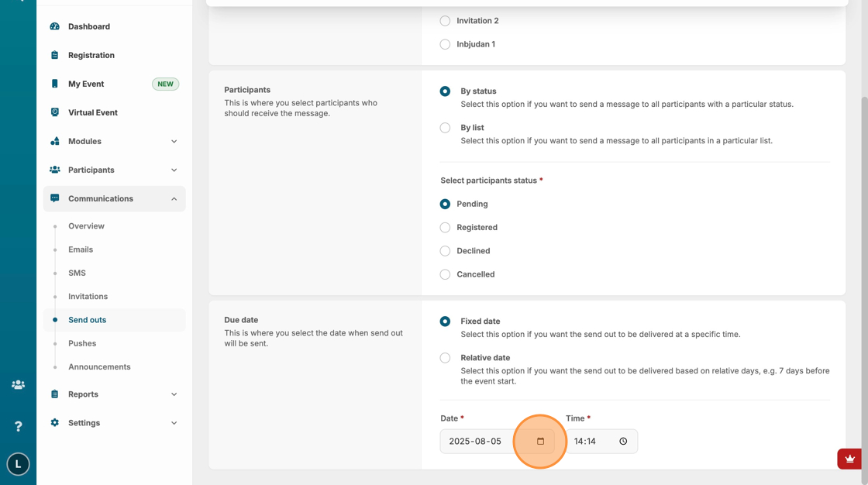Screen dimensions: 868x485
Task: Collapse the Communications section chevron
Action: [x=174, y=199]
